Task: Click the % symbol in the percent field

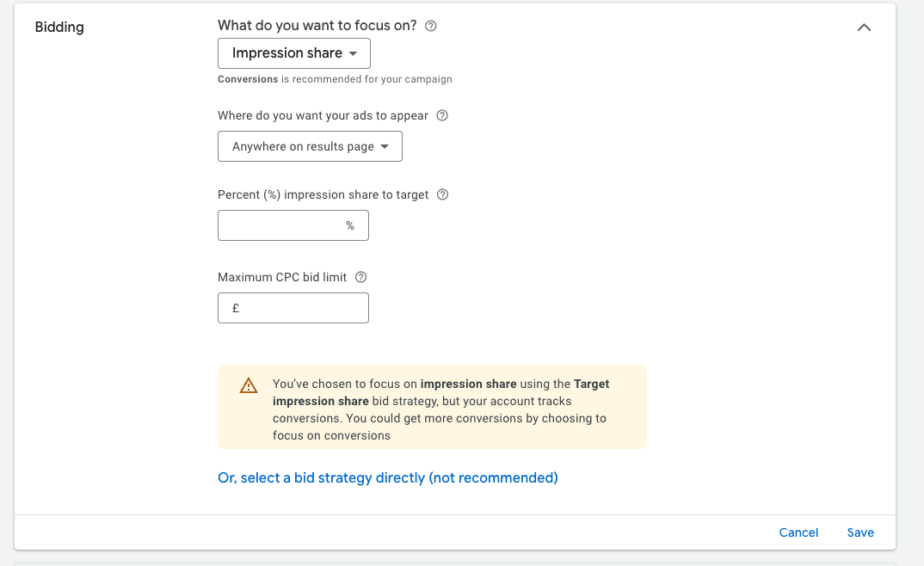Action: [350, 225]
